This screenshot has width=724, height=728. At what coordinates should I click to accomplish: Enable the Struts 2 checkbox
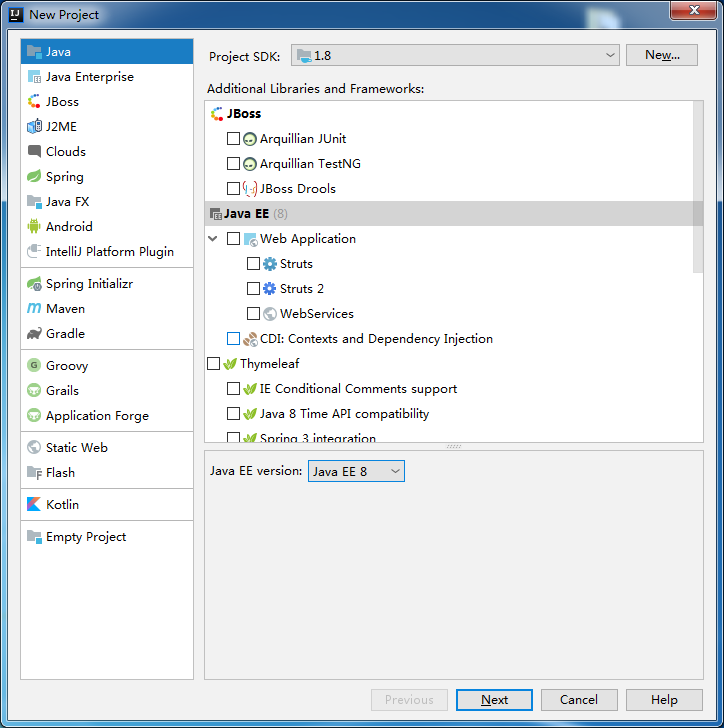pos(253,289)
